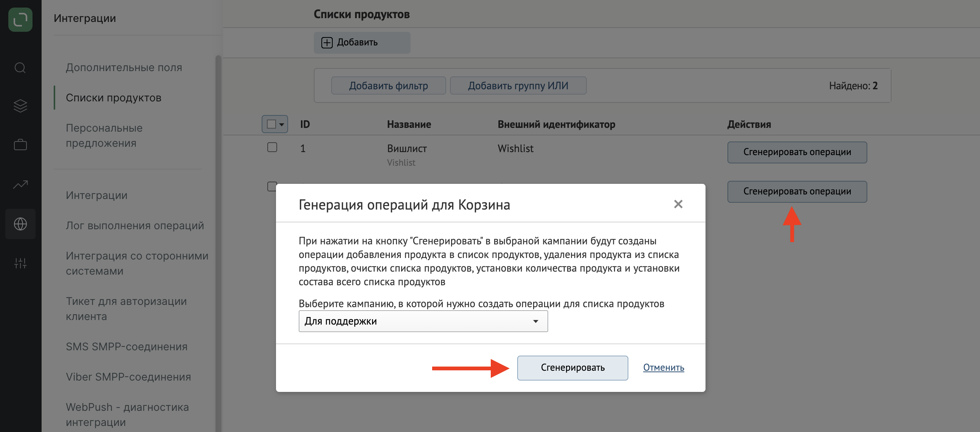Click the Внешний идентификатор column header
The height and width of the screenshot is (432, 980).
pos(556,124)
